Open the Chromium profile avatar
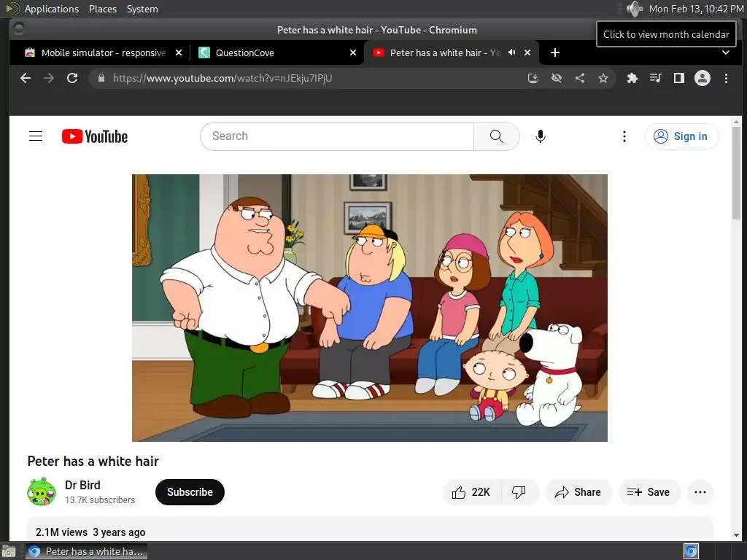Viewport: 747px width, 560px height. pyautogui.click(x=703, y=78)
